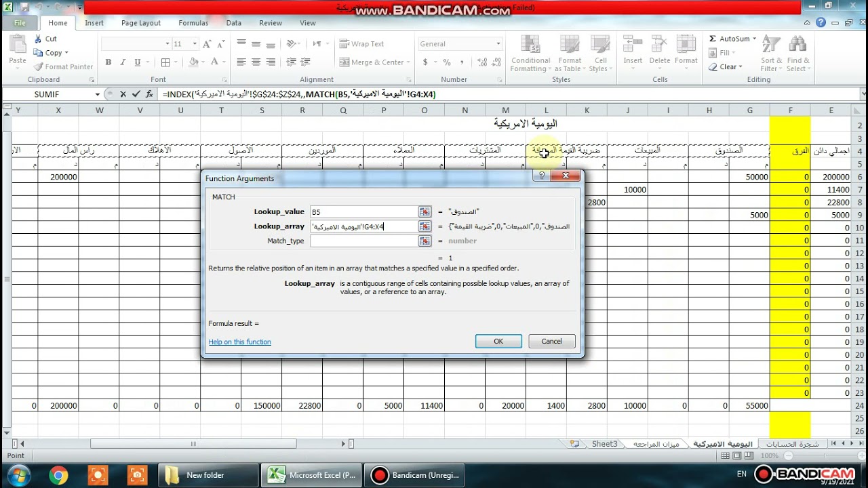Viewport: 868px width, 488px height.
Task: Switch to the Data tab
Action: coord(234,22)
